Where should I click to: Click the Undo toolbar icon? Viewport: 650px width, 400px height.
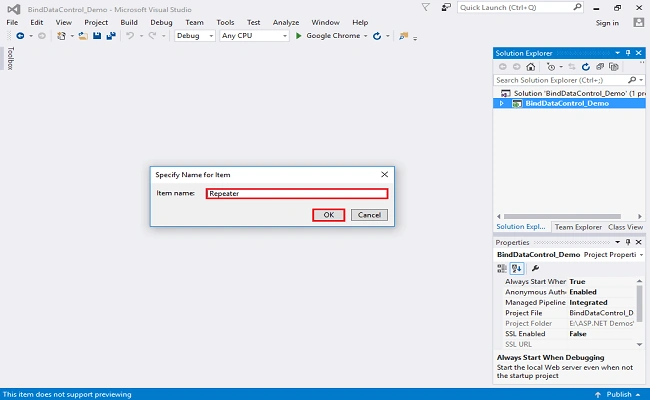[x=130, y=36]
